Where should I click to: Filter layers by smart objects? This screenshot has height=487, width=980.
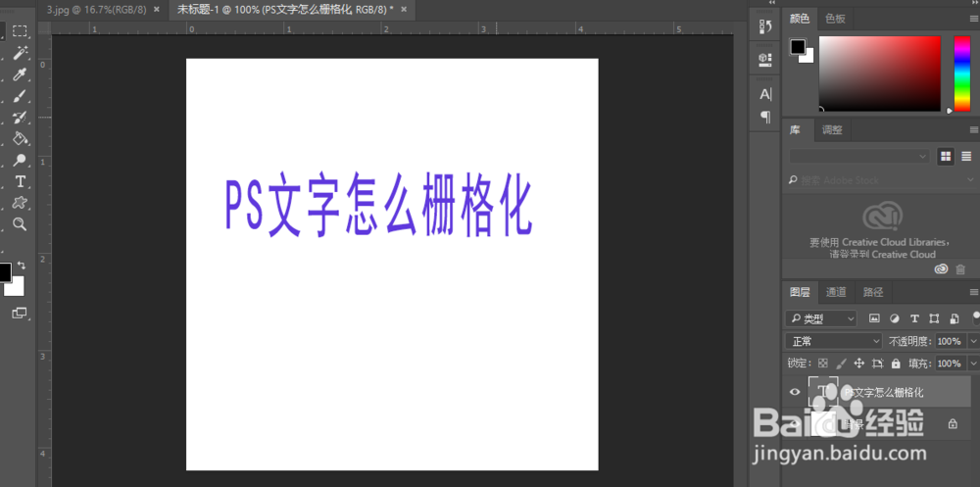click(955, 318)
